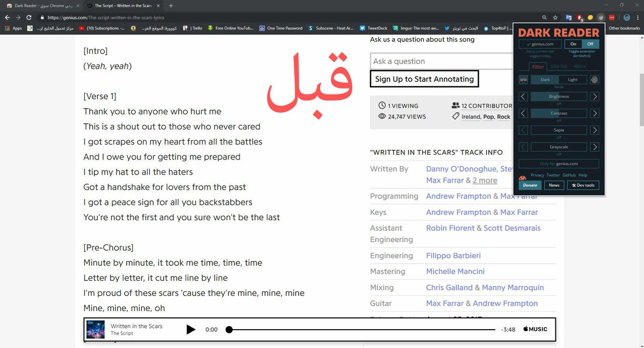Click the Donate button in Dark Reader

click(x=530, y=185)
